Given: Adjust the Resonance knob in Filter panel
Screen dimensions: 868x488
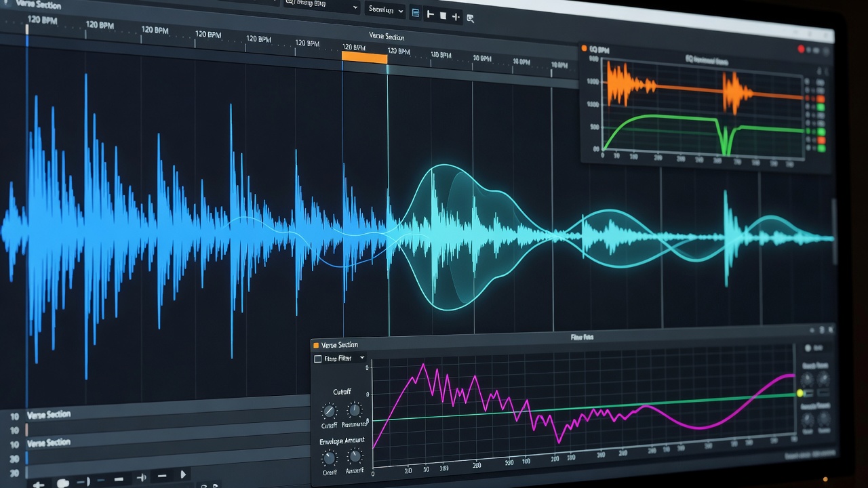Looking at the screenshot, I should point(354,410).
